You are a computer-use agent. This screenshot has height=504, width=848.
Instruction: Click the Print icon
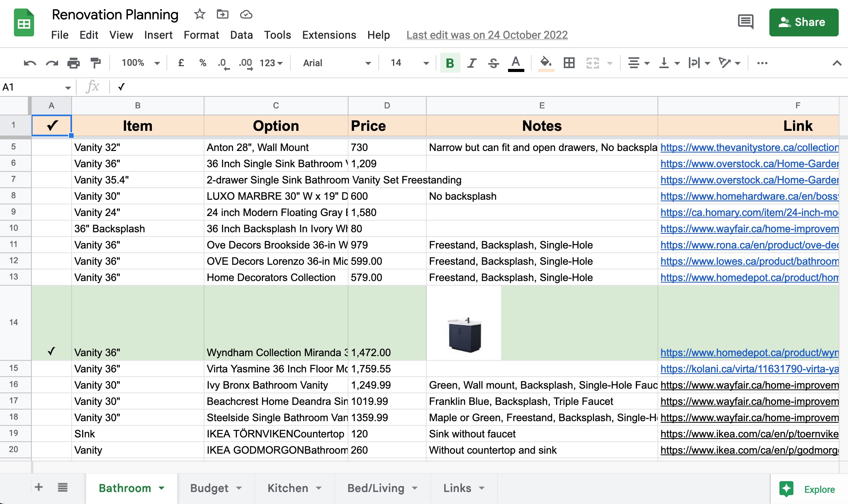point(73,63)
